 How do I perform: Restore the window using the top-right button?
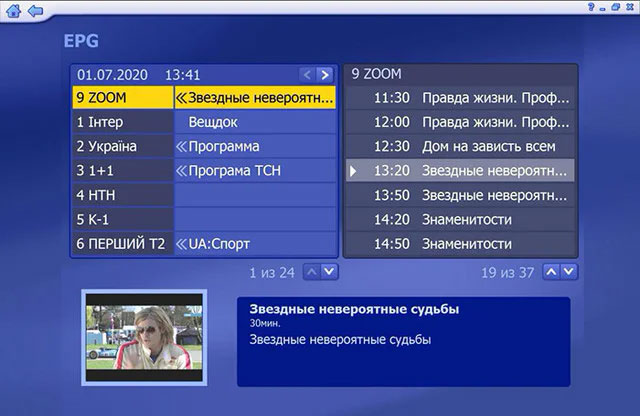(x=616, y=7)
